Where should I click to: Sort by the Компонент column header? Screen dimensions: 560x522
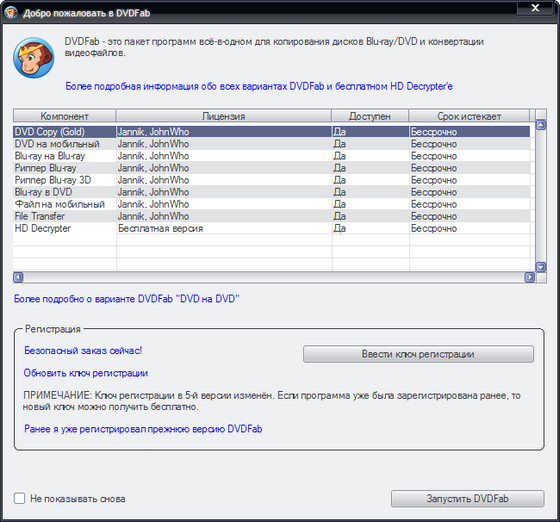[64, 116]
